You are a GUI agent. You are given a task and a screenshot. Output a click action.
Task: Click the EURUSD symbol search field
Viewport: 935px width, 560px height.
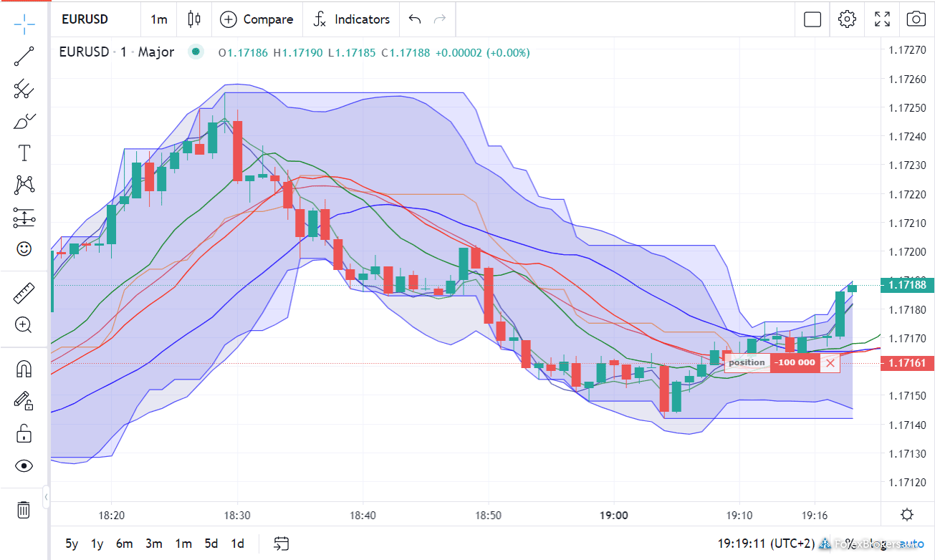click(x=95, y=19)
